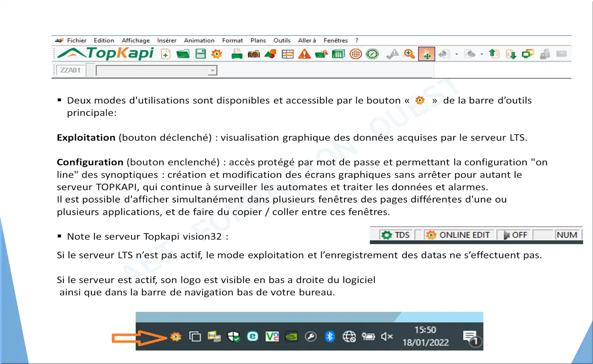Screen dimensions: 593x364
Task: Click the red warning triangle alarms icon
Action: click(x=304, y=54)
